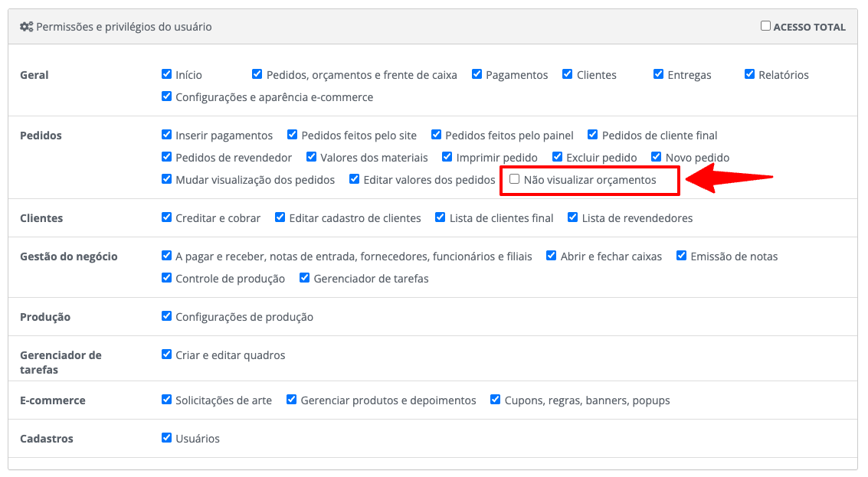Toggle Inserir pagamentos checkbox

[x=166, y=135]
